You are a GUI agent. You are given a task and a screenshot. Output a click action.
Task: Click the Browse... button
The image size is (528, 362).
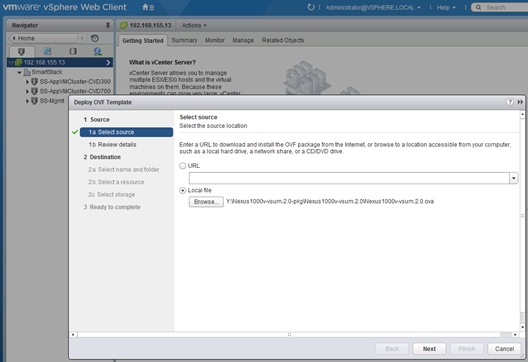pos(206,202)
